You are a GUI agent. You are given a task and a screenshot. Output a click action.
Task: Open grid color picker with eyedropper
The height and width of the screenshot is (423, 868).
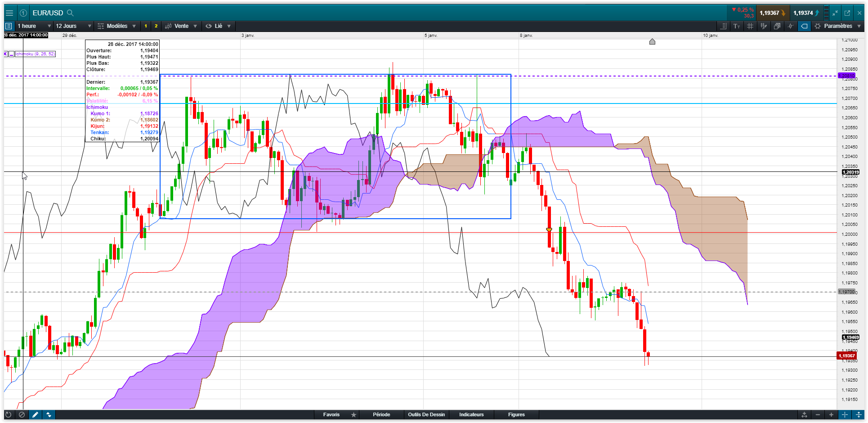pyautogui.click(x=764, y=26)
